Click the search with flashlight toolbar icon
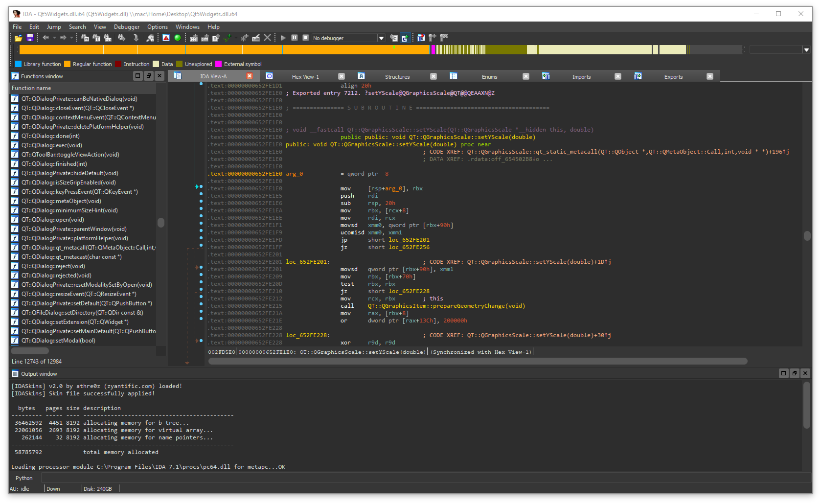This screenshot has height=504, width=821. click(150, 38)
